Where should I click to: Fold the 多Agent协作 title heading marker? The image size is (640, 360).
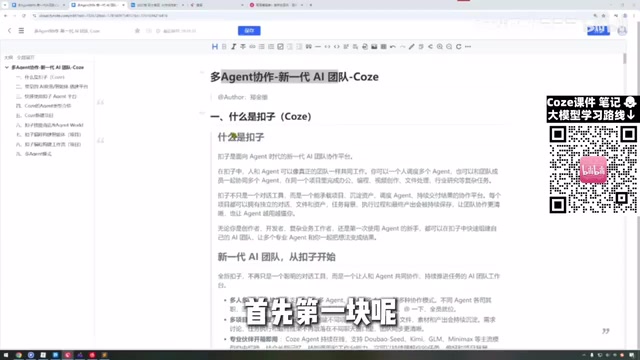tap(202, 73)
